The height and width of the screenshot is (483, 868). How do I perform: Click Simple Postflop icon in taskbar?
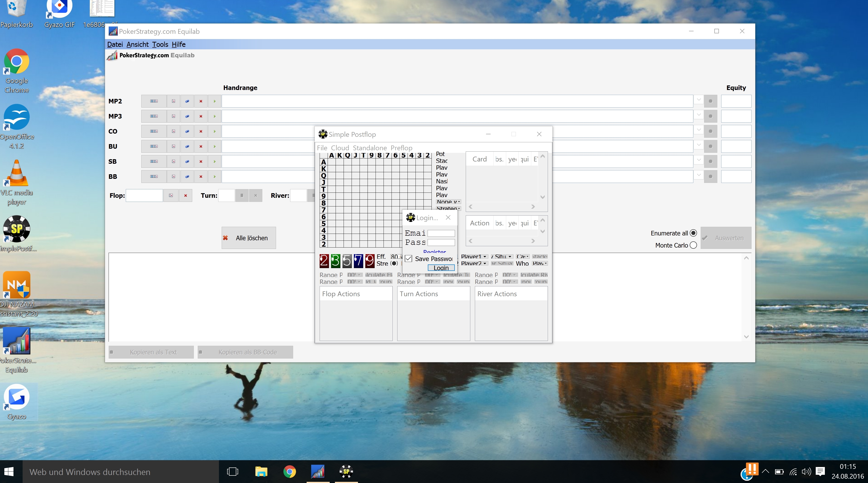(x=346, y=471)
